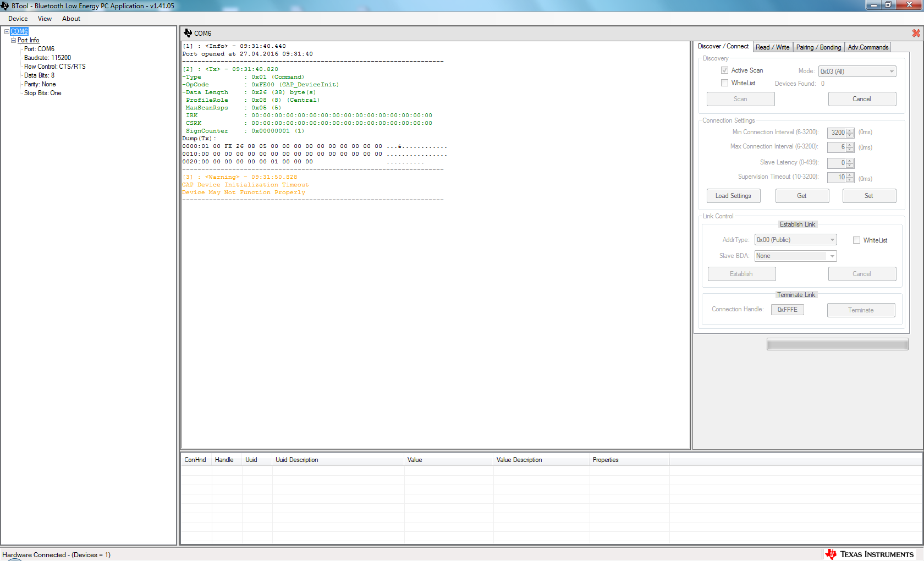Switch to the Pairing / Bonding tab
Viewport: 924px width, 561px height.
tap(818, 47)
